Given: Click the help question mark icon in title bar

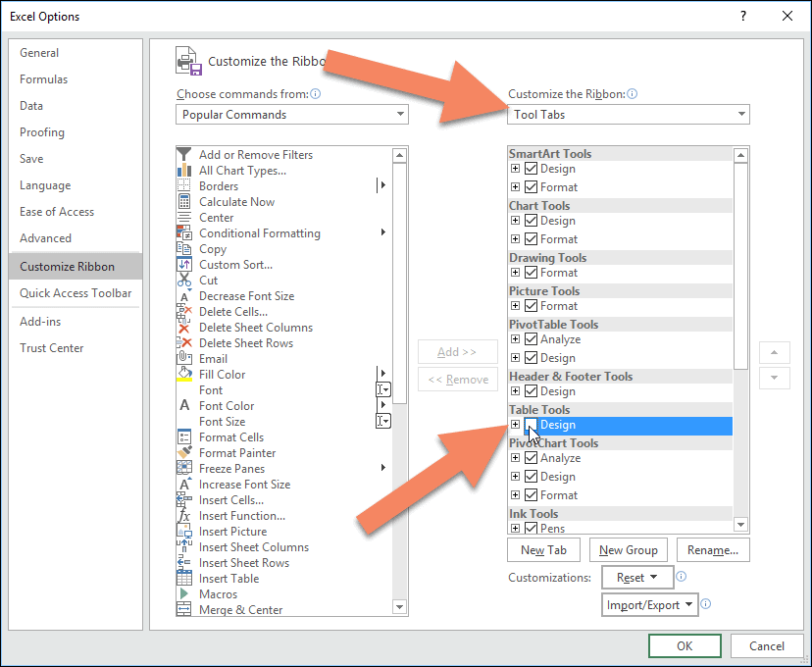Looking at the screenshot, I should 743,16.
